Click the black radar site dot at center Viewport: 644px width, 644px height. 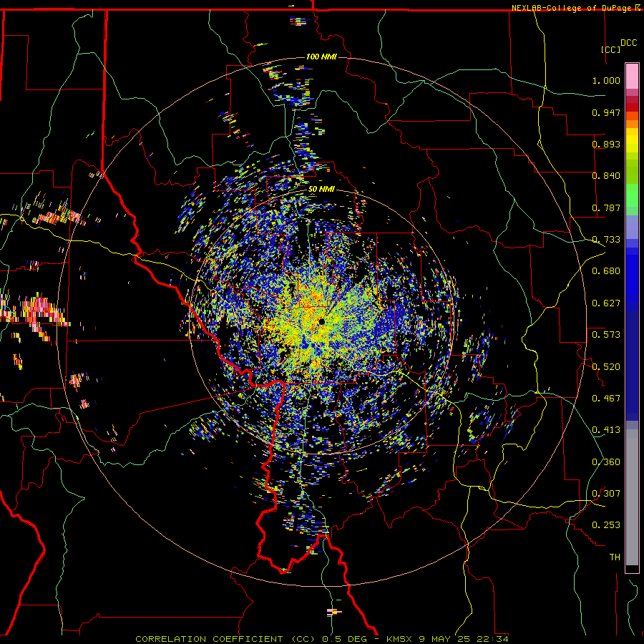pos(321,321)
